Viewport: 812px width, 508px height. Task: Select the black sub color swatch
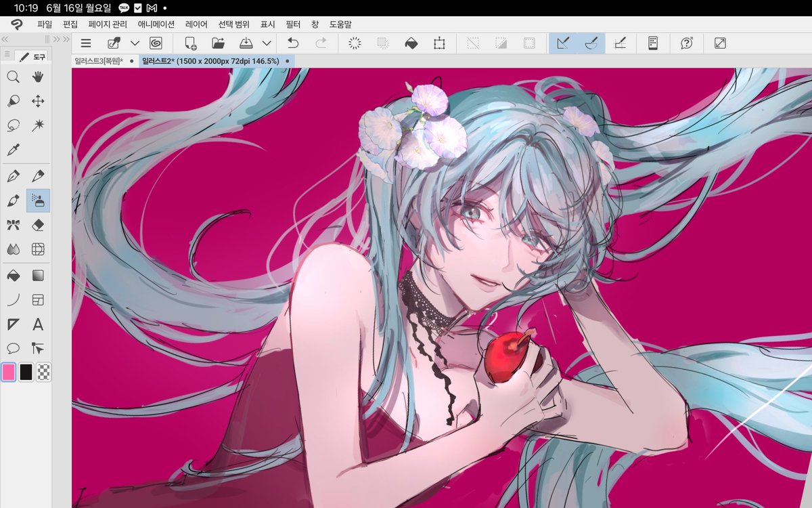pyautogui.click(x=26, y=372)
